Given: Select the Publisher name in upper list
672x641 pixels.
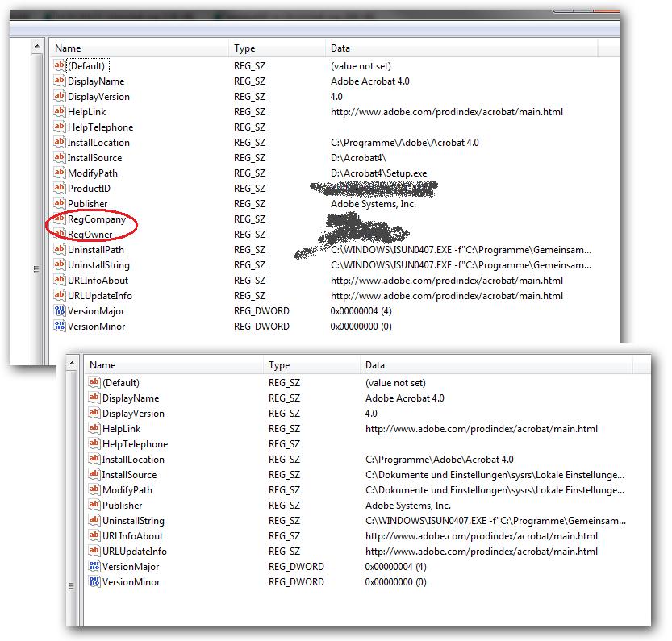Looking at the screenshot, I should click(x=88, y=203).
